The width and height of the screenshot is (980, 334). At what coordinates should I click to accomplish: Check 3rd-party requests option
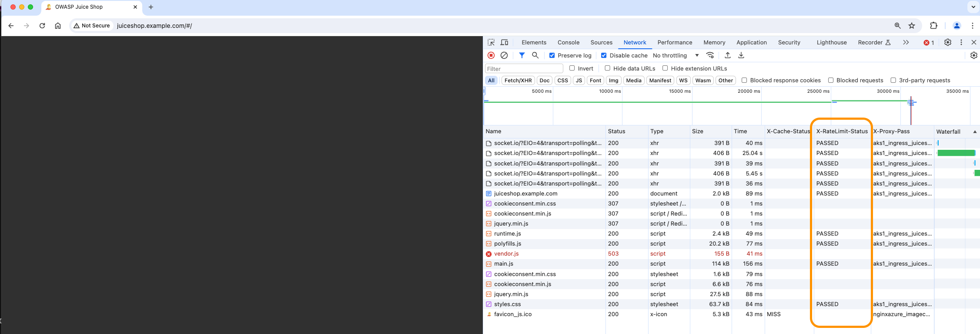pyautogui.click(x=893, y=80)
